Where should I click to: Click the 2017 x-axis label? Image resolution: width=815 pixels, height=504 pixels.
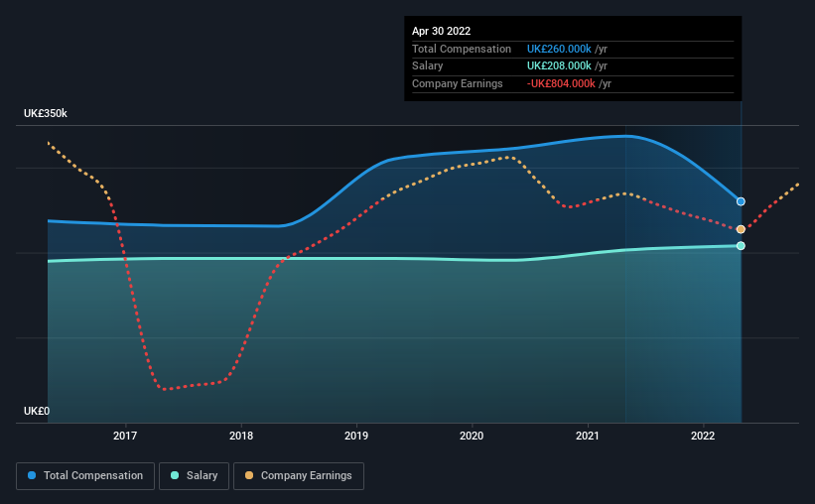click(125, 436)
